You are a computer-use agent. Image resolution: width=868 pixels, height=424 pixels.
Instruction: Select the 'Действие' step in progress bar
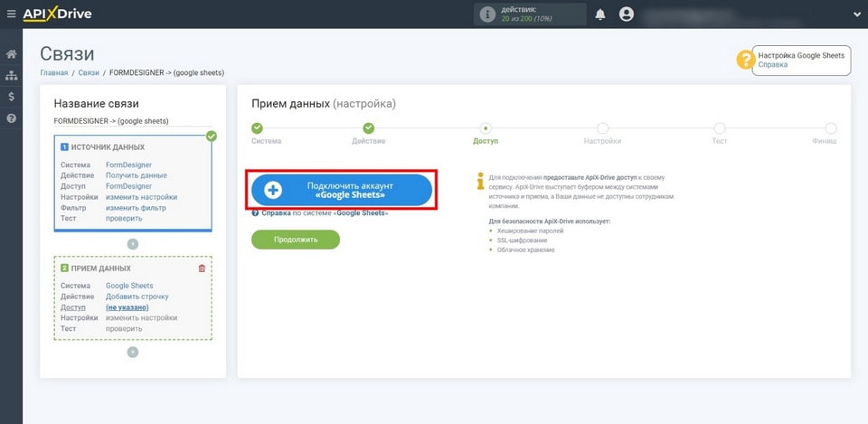point(369,129)
